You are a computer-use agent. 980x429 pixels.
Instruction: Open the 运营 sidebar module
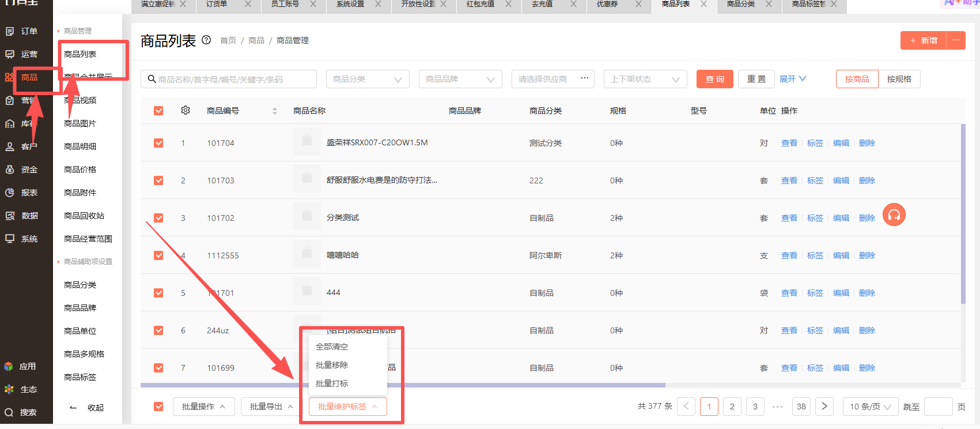click(22, 54)
